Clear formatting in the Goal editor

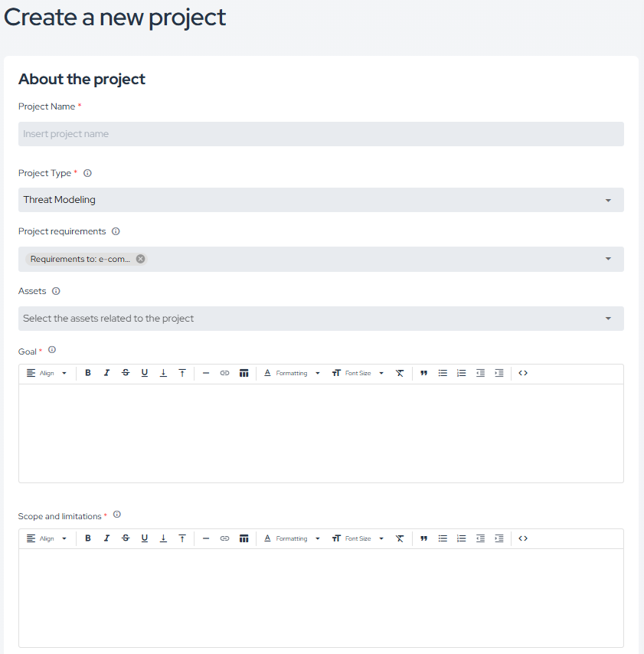coord(399,373)
